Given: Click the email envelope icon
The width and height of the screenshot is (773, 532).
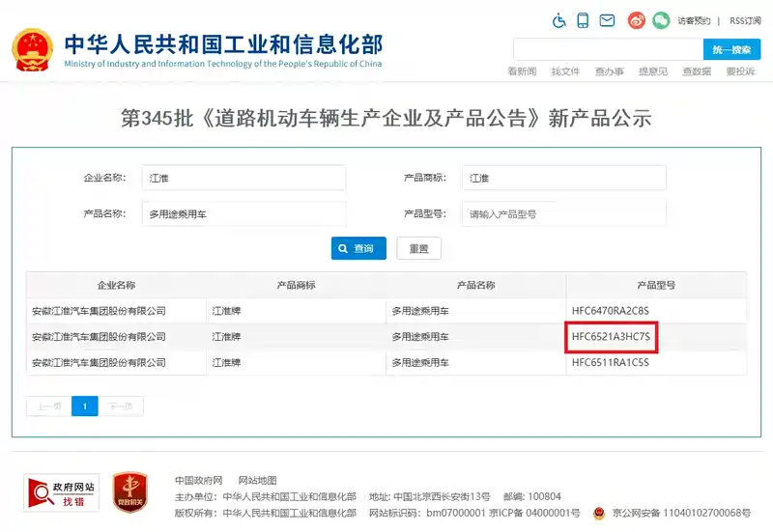Looking at the screenshot, I should 607,20.
